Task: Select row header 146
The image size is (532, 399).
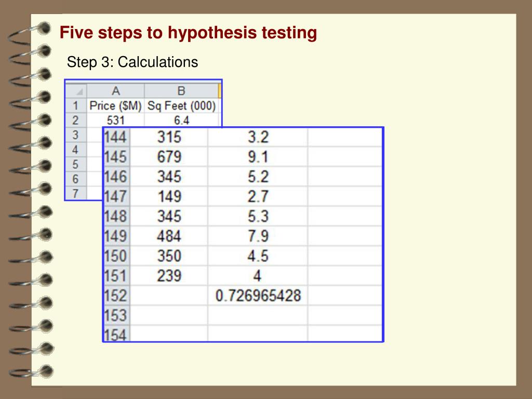Action: click(116, 177)
